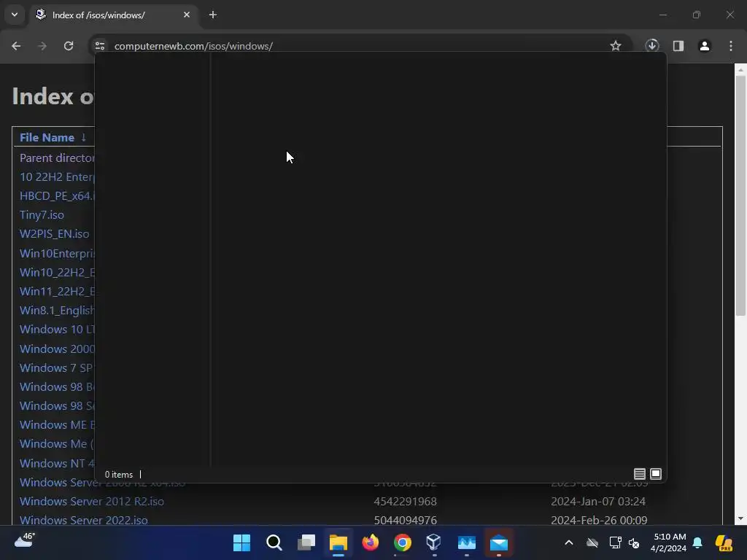This screenshot has height=560, width=747.
Task: Open site information icon in address bar
Action: pos(100,46)
